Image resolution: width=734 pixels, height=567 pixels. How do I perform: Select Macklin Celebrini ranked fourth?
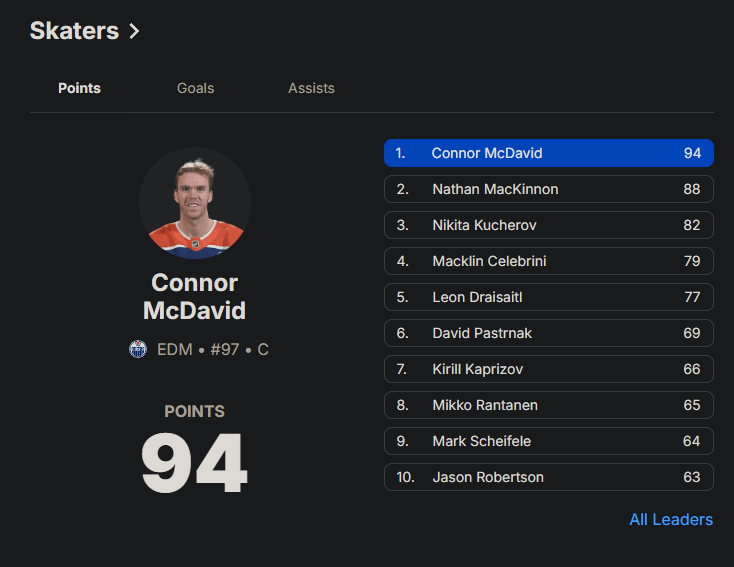[x=548, y=261]
